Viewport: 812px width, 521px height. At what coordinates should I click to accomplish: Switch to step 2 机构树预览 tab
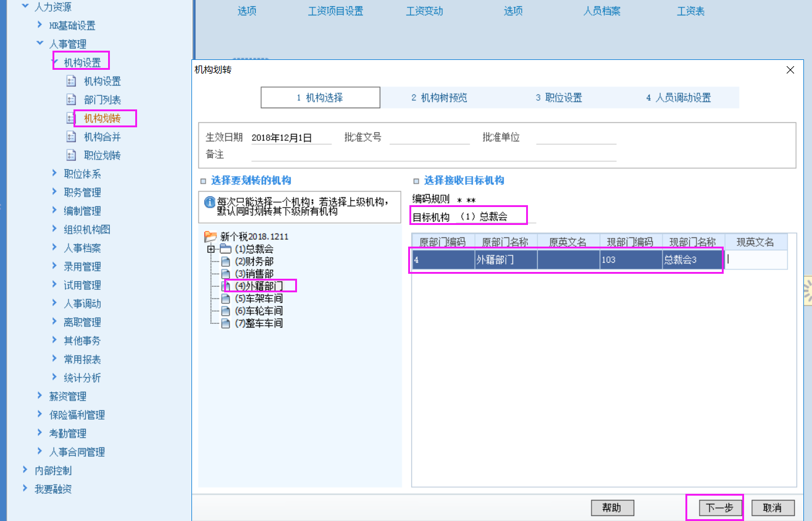(x=440, y=98)
